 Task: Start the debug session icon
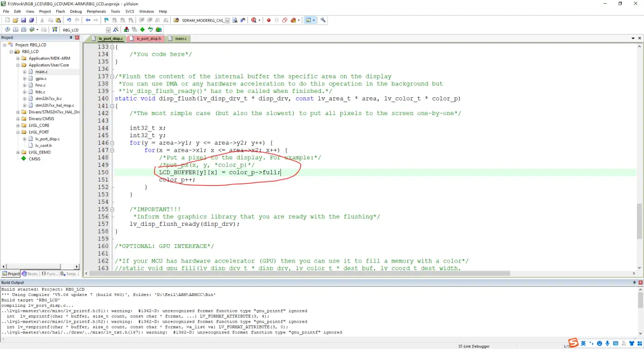click(x=253, y=20)
